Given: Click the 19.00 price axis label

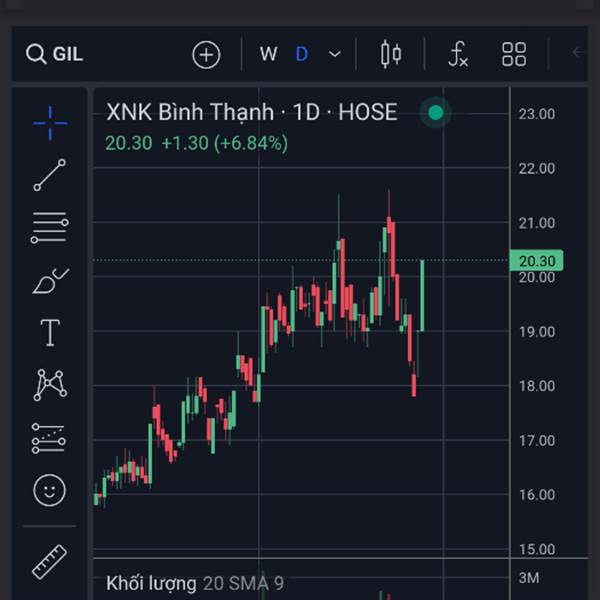Looking at the screenshot, I should [537, 332].
